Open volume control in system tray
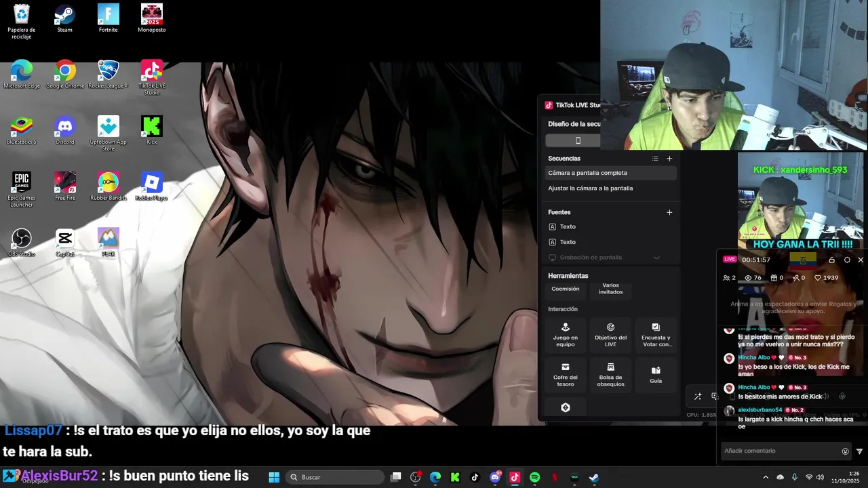The height and width of the screenshot is (488, 868). pos(820,477)
